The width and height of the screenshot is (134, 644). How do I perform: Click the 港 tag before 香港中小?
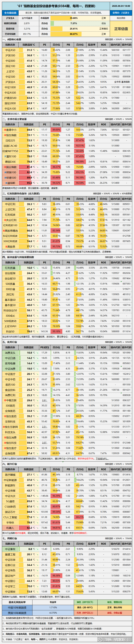[x=5, y=130]
